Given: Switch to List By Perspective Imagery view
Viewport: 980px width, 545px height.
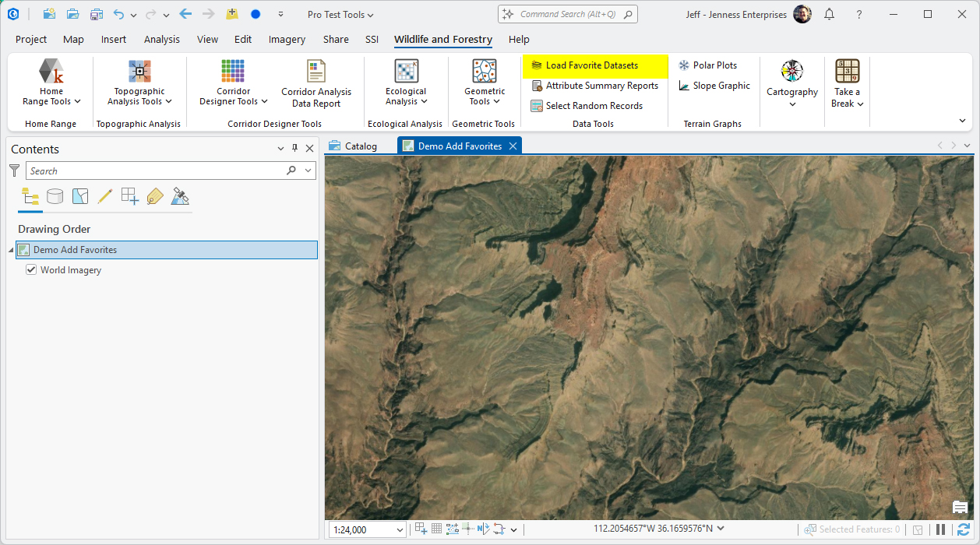Looking at the screenshot, I should click(x=180, y=196).
